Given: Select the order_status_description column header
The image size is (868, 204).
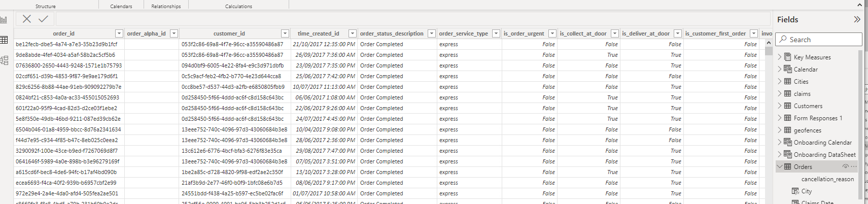Looking at the screenshot, I should tap(391, 33).
